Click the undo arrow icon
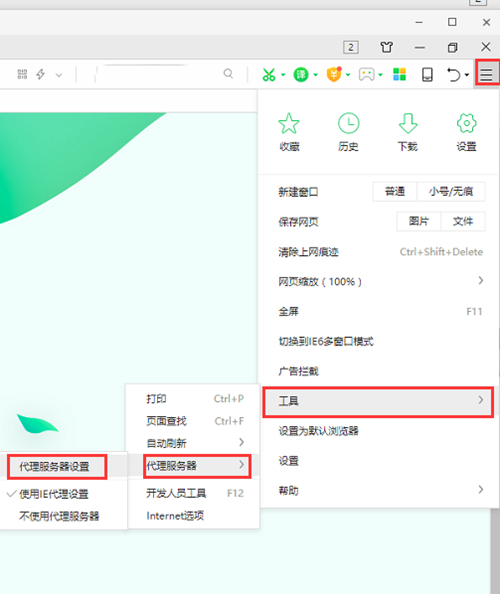500x594 pixels. coord(453,75)
